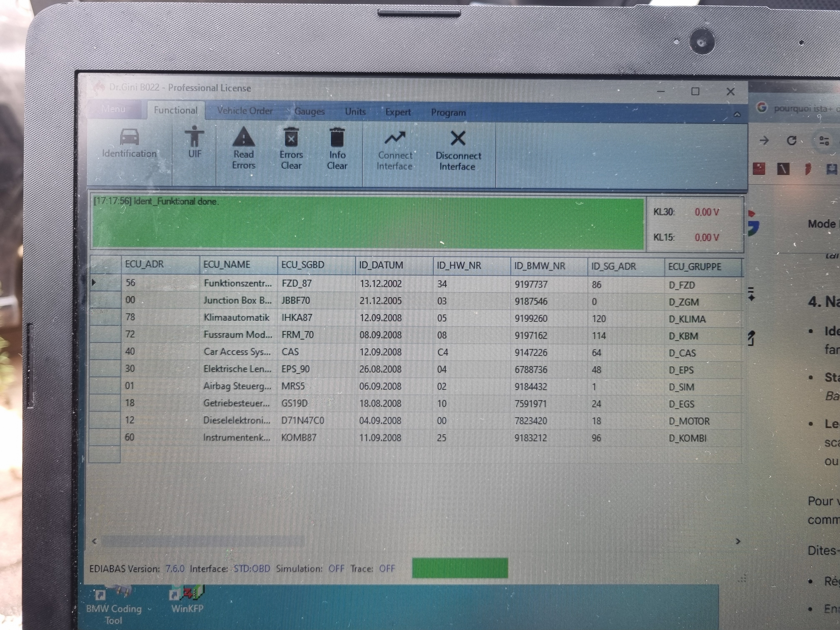Click the IHKA87 SGBD cell
Image resolution: width=840 pixels, height=630 pixels.
(x=316, y=318)
